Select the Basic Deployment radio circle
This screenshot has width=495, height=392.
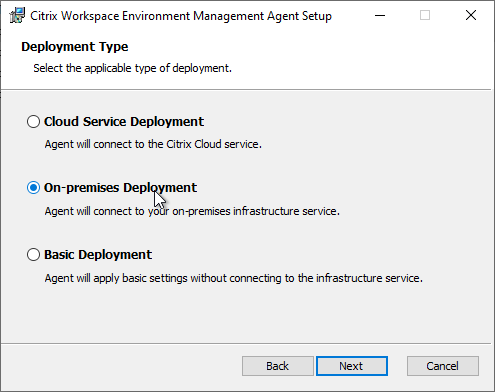point(33,255)
